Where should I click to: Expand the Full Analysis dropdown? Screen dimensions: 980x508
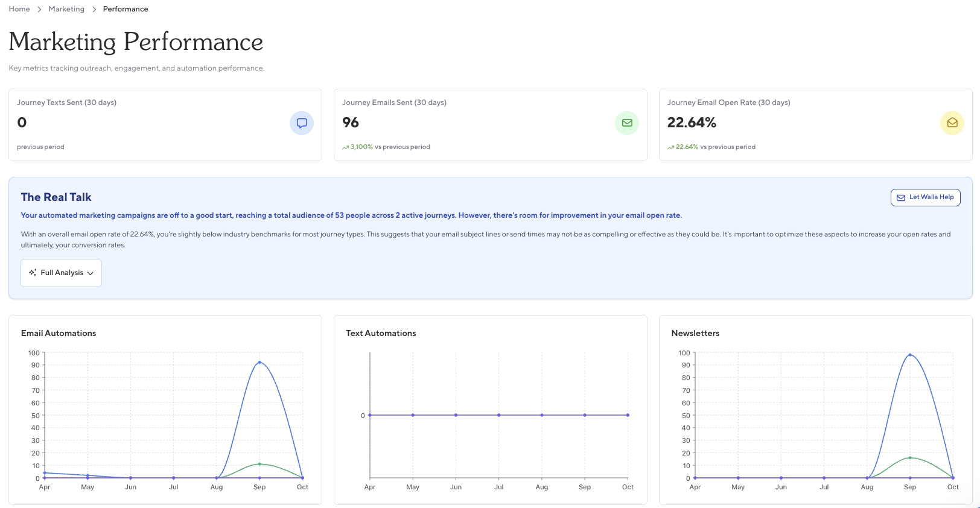61,273
